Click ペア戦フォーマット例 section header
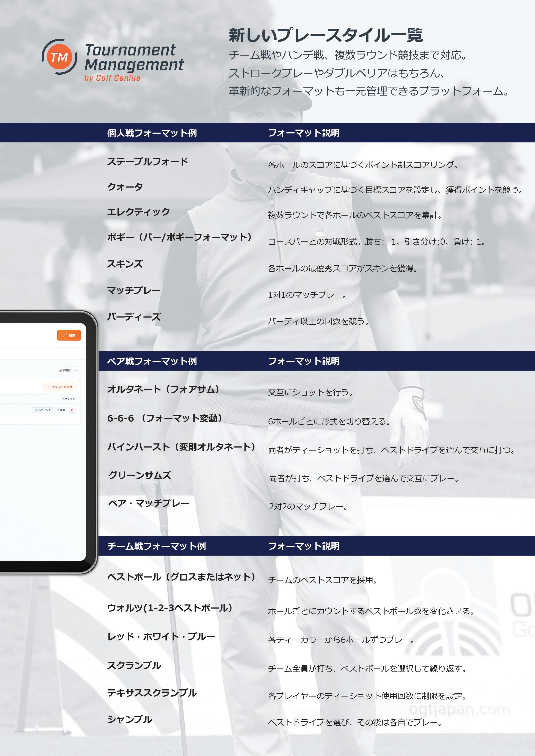The image size is (535, 756). tap(152, 361)
